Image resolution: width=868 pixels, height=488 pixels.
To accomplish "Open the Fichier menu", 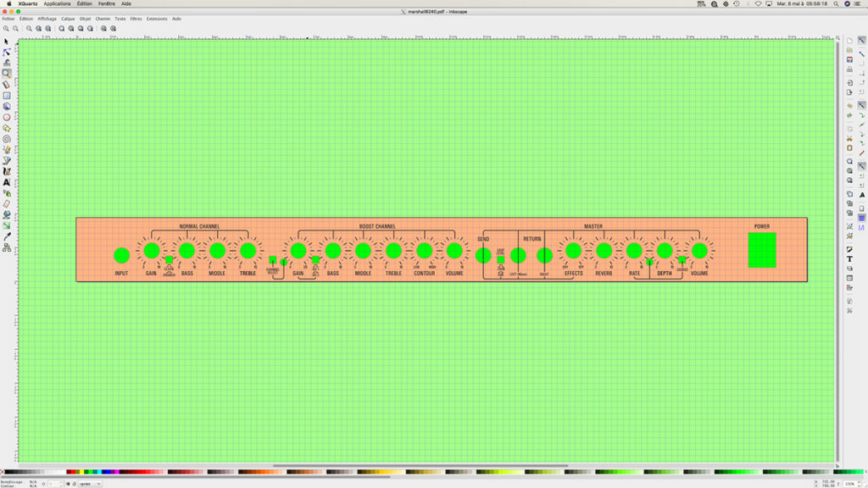I will [x=8, y=19].
